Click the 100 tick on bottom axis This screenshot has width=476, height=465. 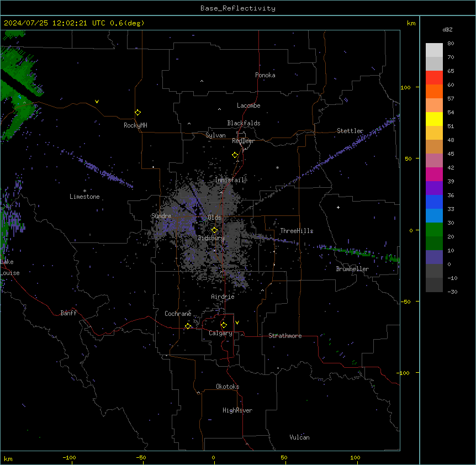(x=355, y=457)
